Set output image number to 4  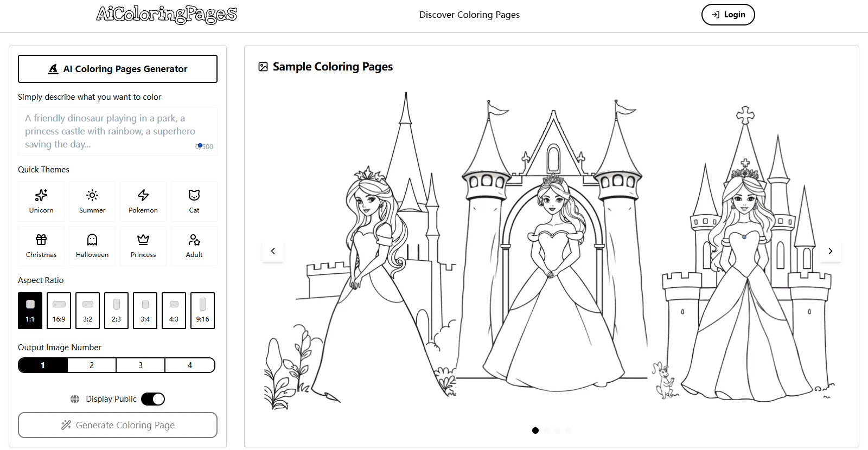click(190, 365)
